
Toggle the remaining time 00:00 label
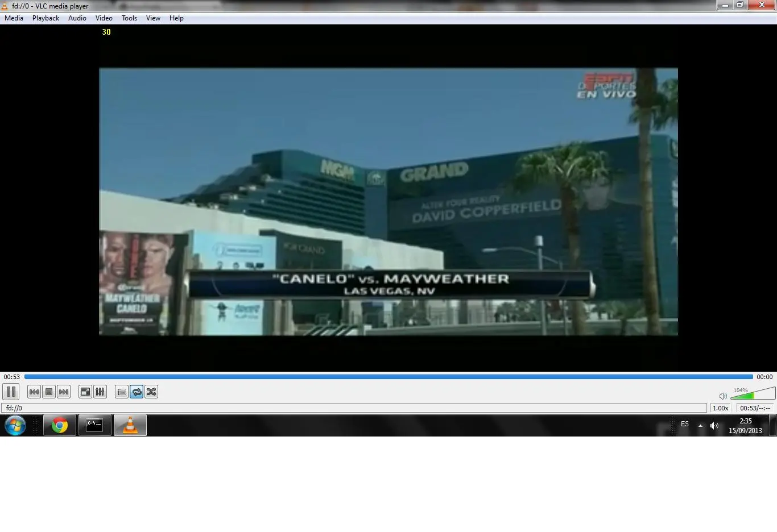(764, 377)
